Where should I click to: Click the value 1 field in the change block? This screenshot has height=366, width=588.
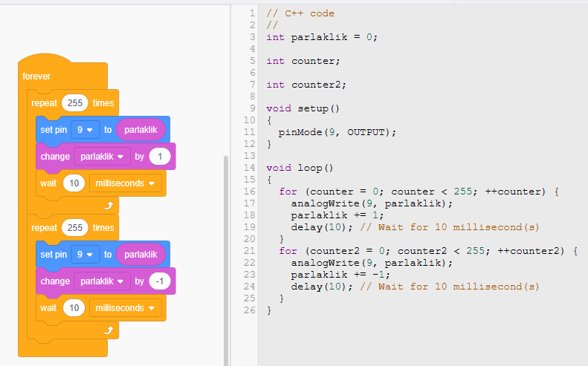pos(160,157)
